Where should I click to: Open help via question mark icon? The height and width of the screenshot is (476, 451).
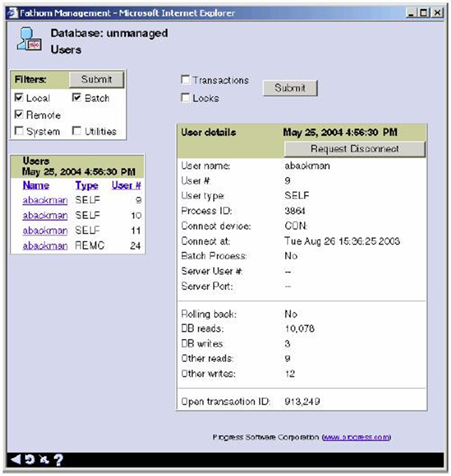point(58,460)
